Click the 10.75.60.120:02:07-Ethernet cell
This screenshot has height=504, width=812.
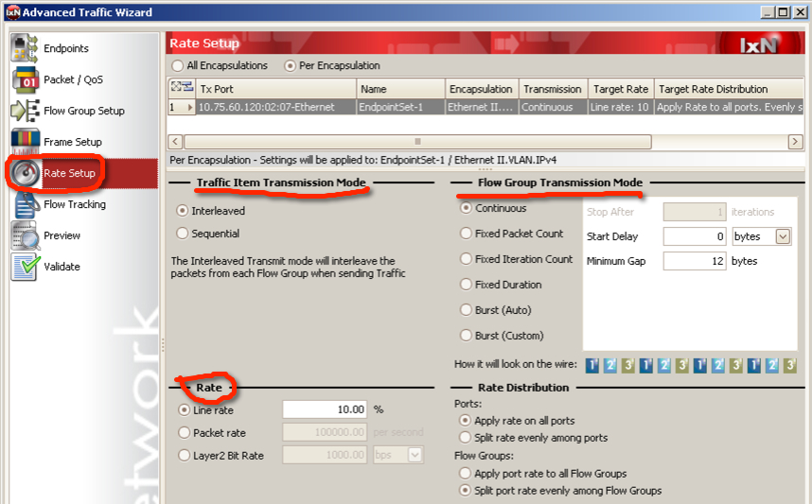[x=276, y=107]
